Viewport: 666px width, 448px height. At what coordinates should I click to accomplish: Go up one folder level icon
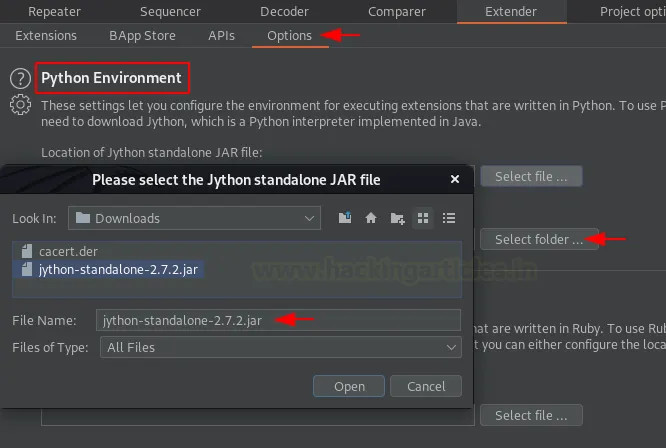pos(346,218)
